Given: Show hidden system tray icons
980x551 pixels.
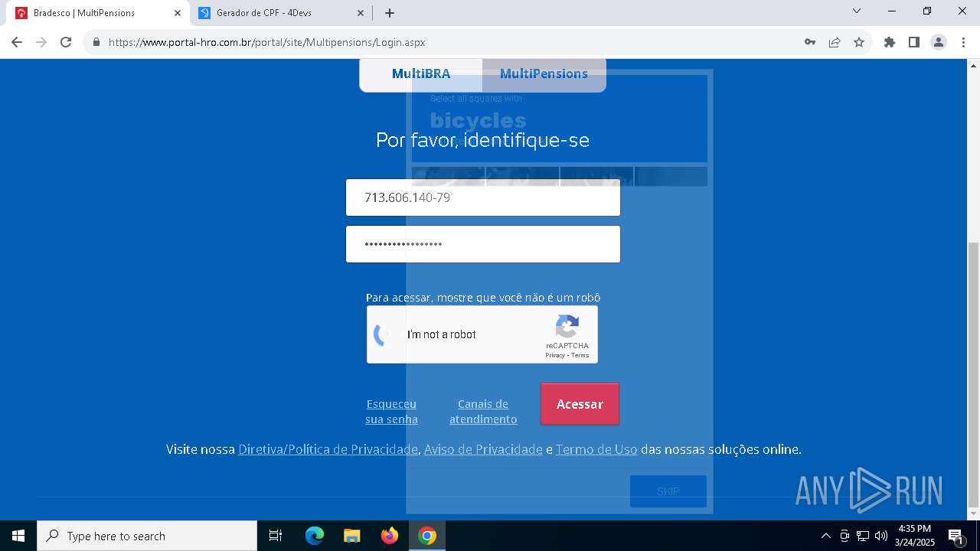Looking at the screenshot, I should coord(825,536).
